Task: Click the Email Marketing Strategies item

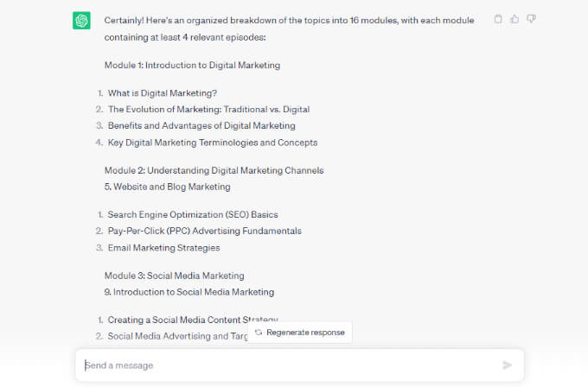Action: tap(163, 248)
